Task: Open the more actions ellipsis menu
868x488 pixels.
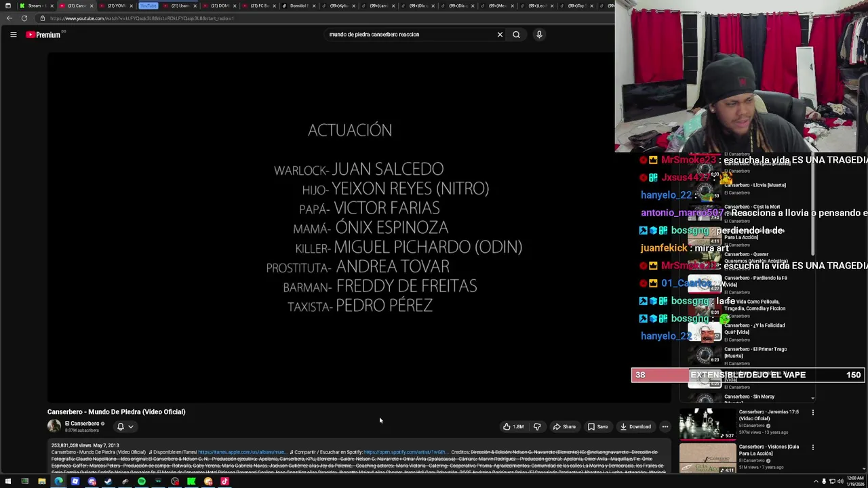Action: click(x=665, y=427)
